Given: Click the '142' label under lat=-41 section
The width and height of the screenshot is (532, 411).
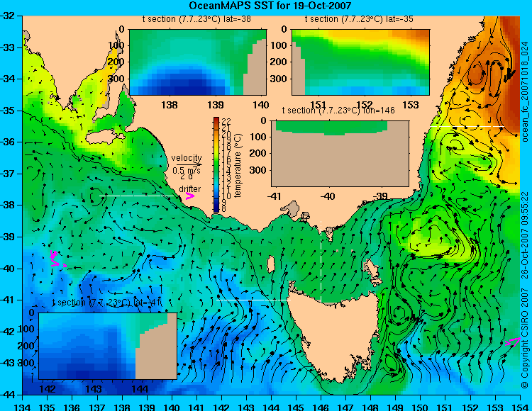Looking at the screenshot, I should pyautogui.click(x=48, y=388).
